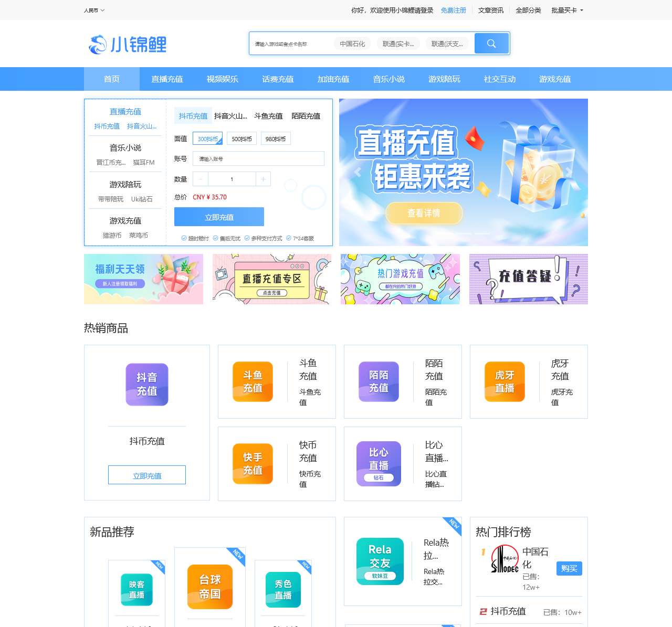The width and height of the screenshot is (672, 627).
Task: Go to 首页 navigation tab
Action: (x=112, y=79)
